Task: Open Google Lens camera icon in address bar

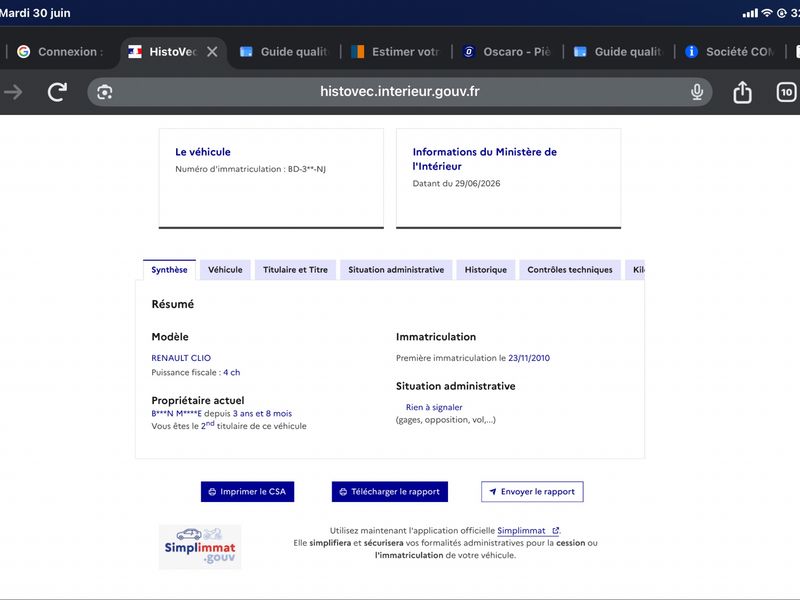Action: (x=105, y=92)
